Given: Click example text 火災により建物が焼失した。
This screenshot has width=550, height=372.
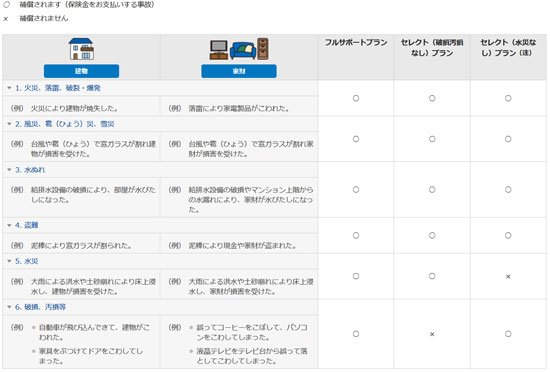Looking at the screenshot, I should [75, 108].
